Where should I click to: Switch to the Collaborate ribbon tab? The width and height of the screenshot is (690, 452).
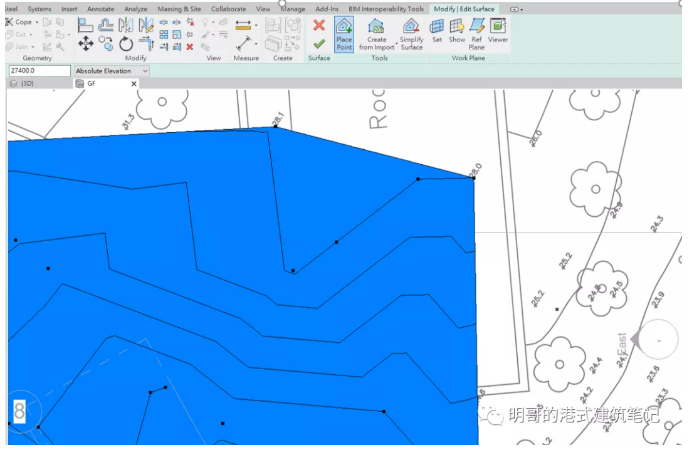[x=228, y=9]
